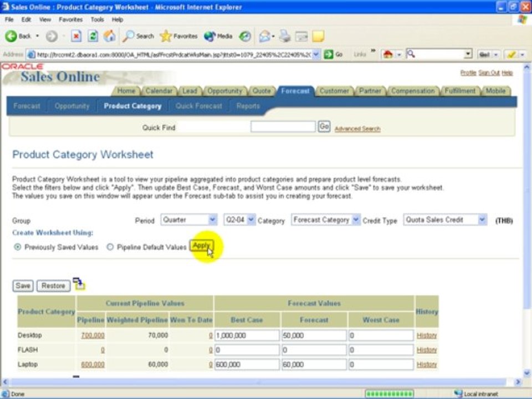Refresh the page with the Refresh icon

93,36
